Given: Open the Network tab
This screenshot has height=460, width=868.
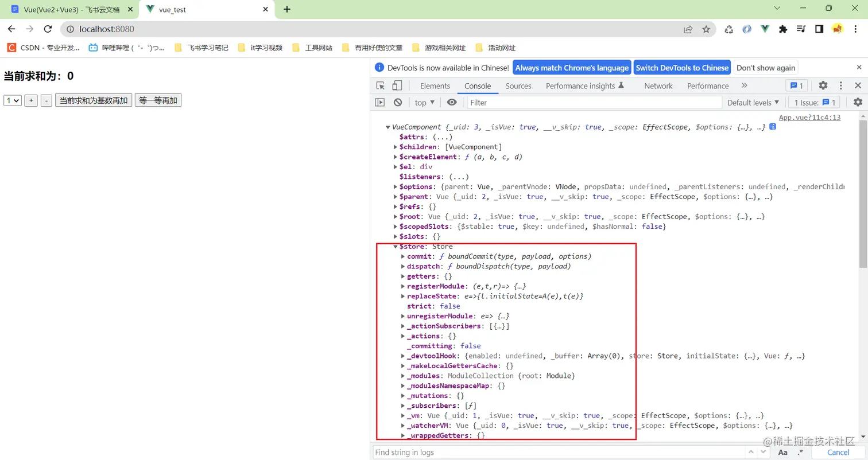Looking at the screenshot, I should coord(658,85).
